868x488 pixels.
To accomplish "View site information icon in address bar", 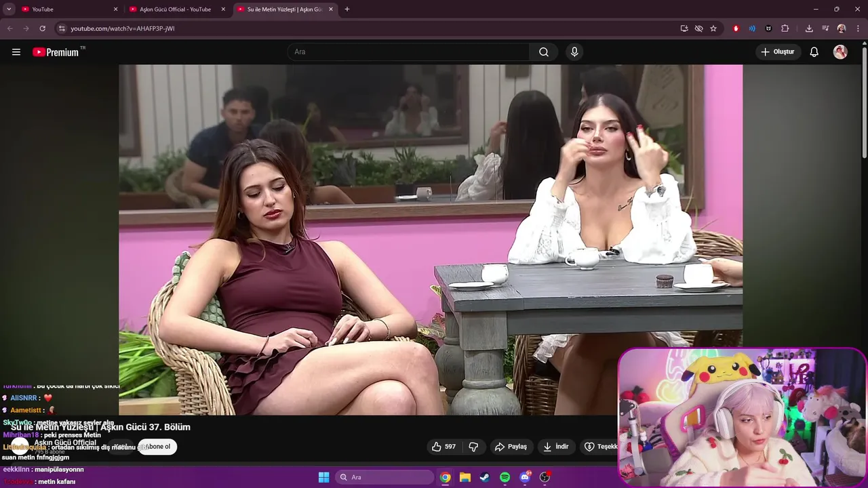I will 62,28.
